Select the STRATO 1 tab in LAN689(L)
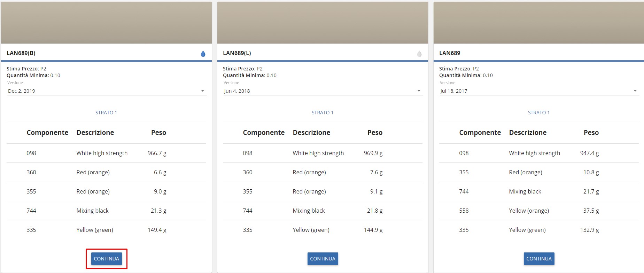Image resolution: width=644 pixels, height=273 pixels. point(323,113)
